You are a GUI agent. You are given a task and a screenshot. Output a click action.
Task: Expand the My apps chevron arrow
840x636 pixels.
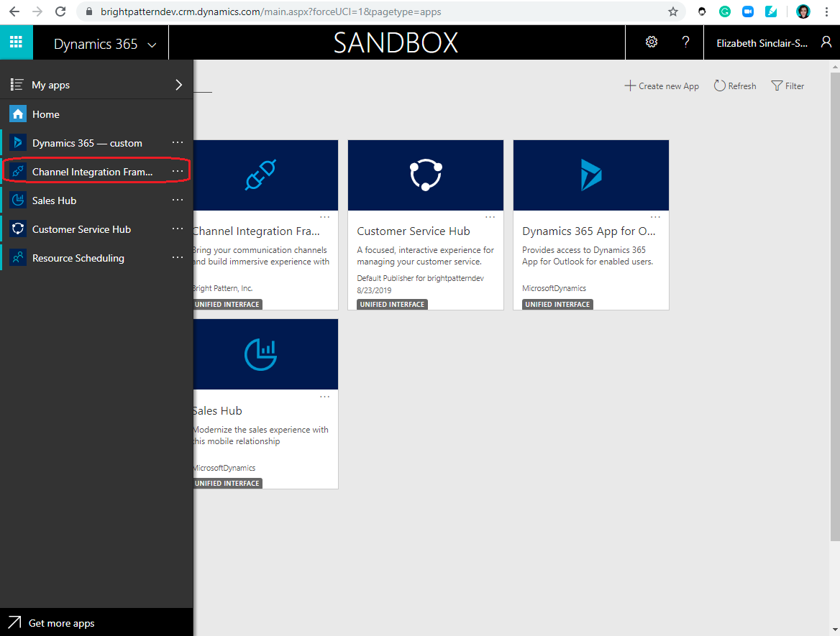pyautogui.click(x=179, y=85)
